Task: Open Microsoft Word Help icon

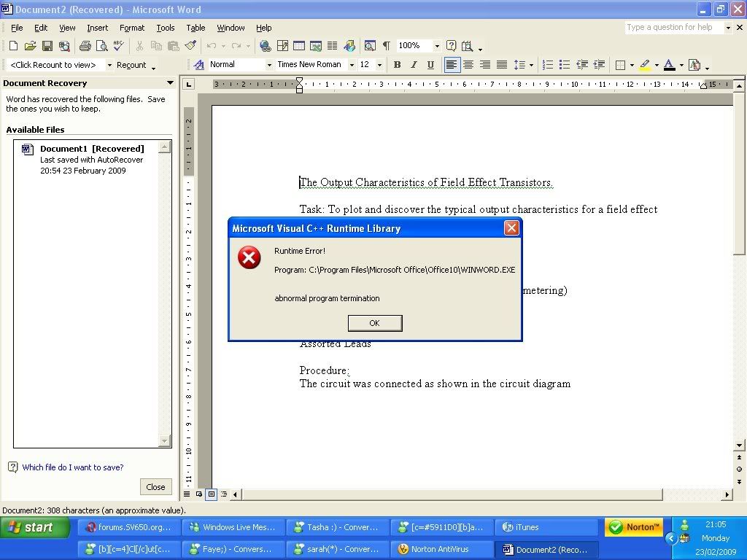Action: point(451,46)
